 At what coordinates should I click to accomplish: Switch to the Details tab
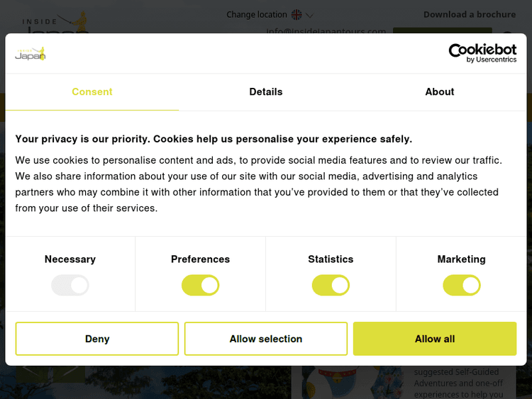click(266, 92)
